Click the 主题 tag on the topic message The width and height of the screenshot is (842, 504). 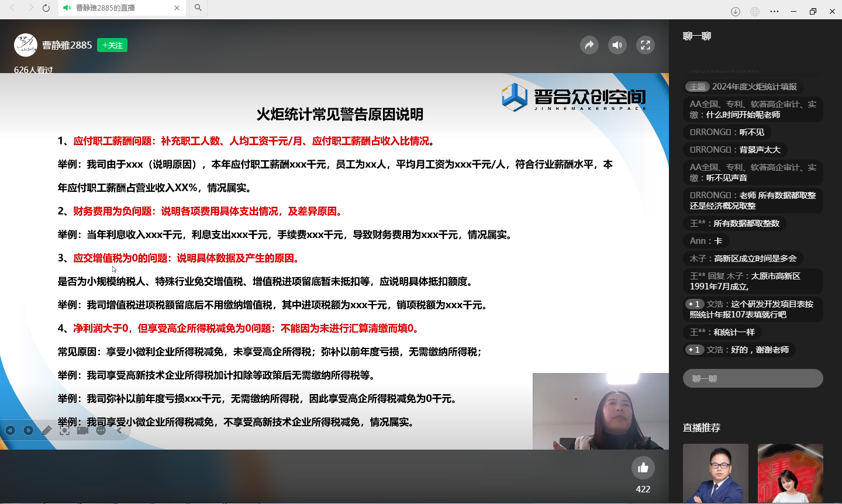[698, 87]
